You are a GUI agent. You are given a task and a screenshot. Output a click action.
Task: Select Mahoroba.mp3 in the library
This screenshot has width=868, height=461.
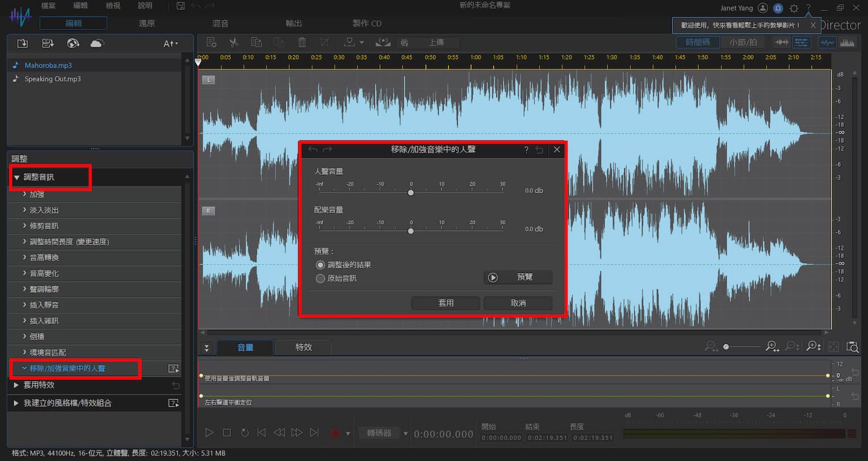tap(95, 65)
